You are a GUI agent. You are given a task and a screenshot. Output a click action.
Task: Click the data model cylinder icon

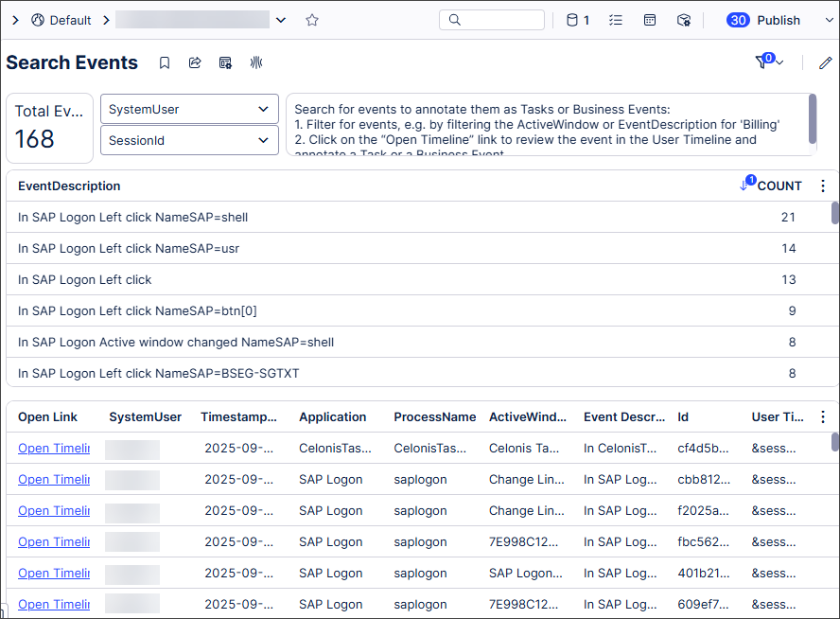(x=571, y=20)
